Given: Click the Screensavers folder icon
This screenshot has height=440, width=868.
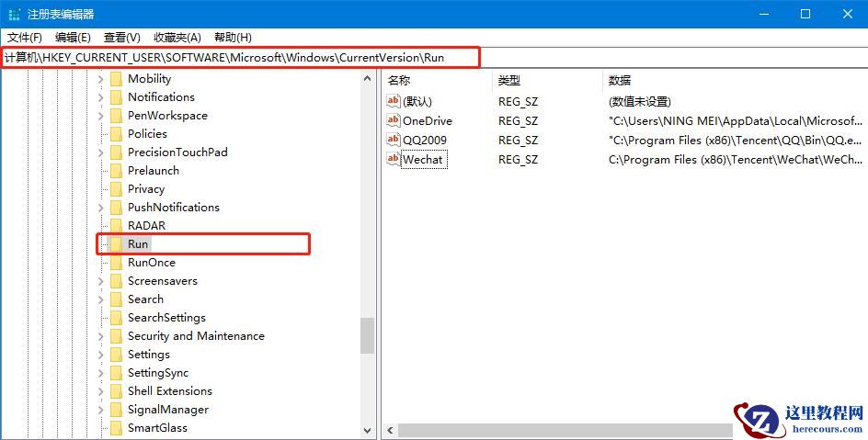Looking at the screenshot, I should click(x=116, y=281).
